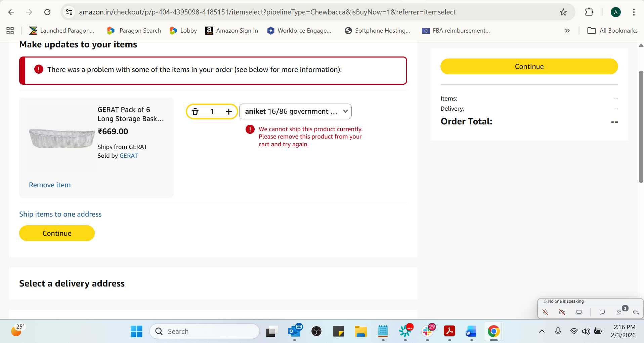The width and height of the screenshot is (644, 343).
Task: Click the share screen icon in meeting bar
Action: 579,312
